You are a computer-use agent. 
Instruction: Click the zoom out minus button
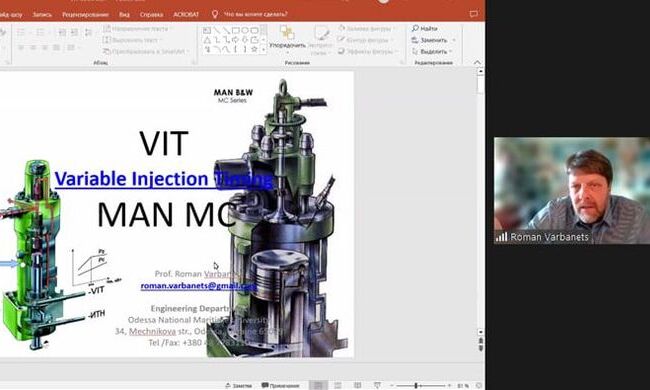391,386
